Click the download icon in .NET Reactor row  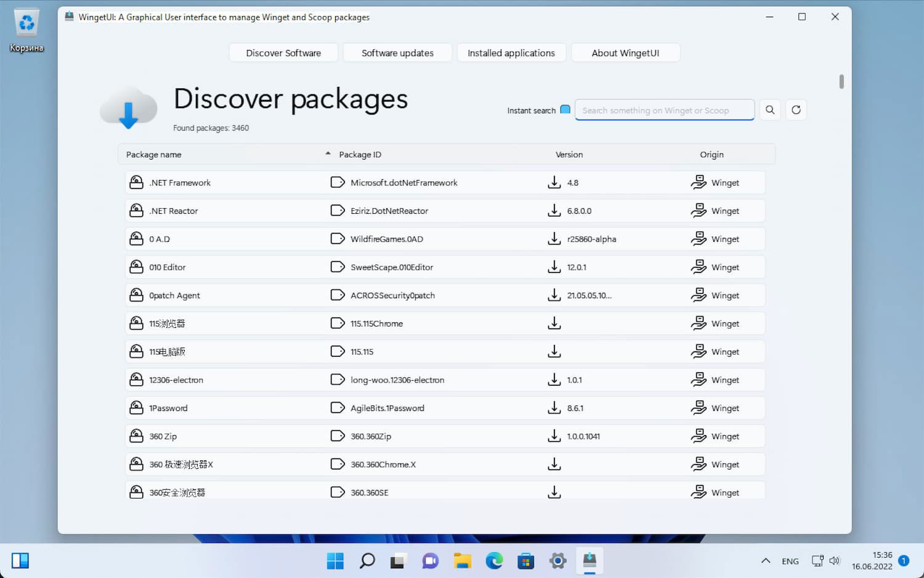[554, 211]
